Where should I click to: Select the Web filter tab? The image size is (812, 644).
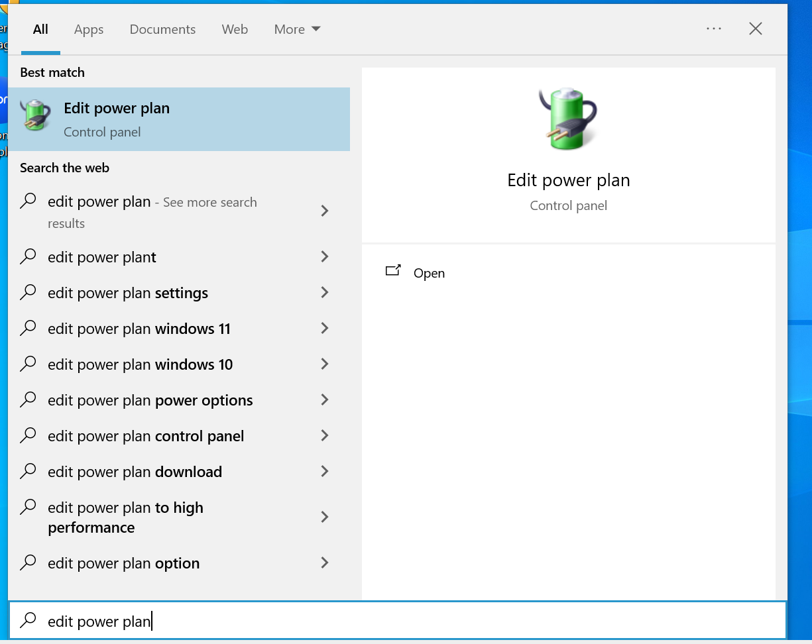[x=235, y=29]
